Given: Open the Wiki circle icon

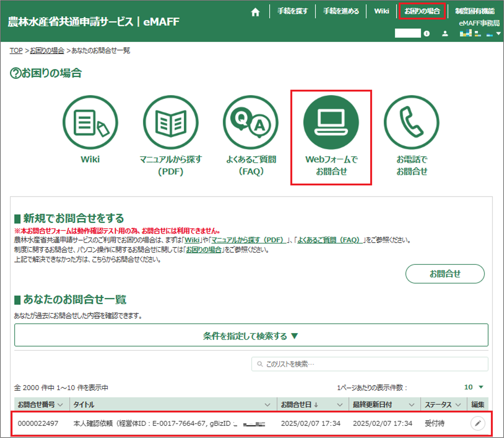Looking at the screenshot, I should pos(90,123).
